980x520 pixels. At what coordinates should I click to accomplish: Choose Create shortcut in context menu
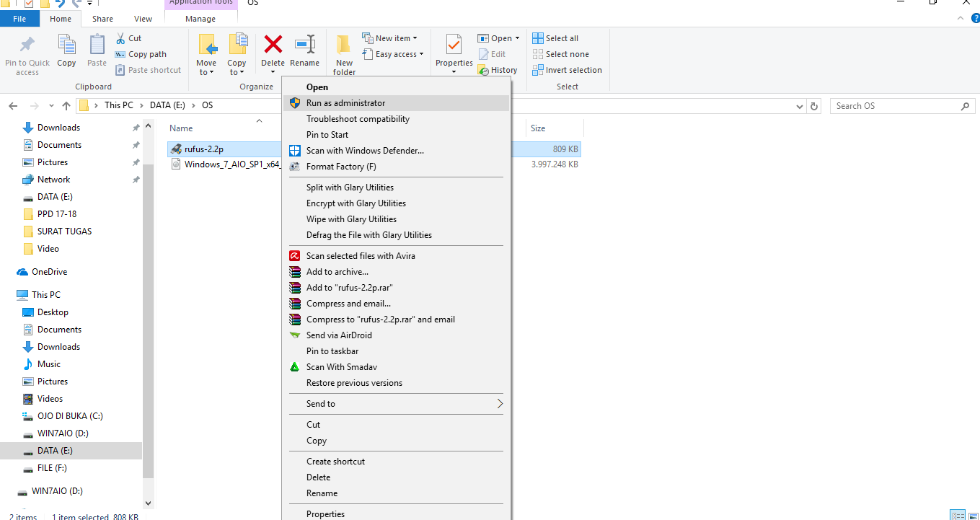point(395,462)
